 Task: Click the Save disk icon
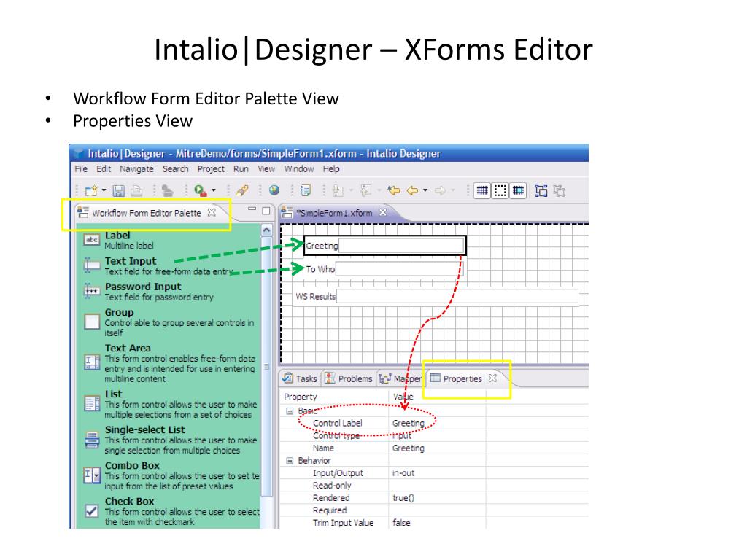click(x=118, y=191)
